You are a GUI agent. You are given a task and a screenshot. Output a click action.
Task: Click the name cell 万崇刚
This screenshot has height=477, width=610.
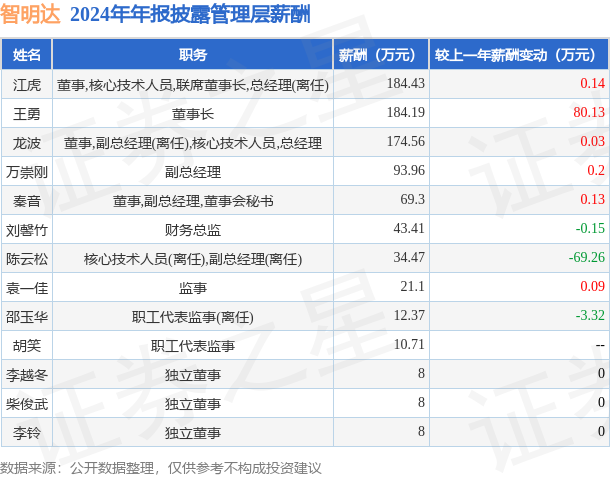[x=26, y=172]
